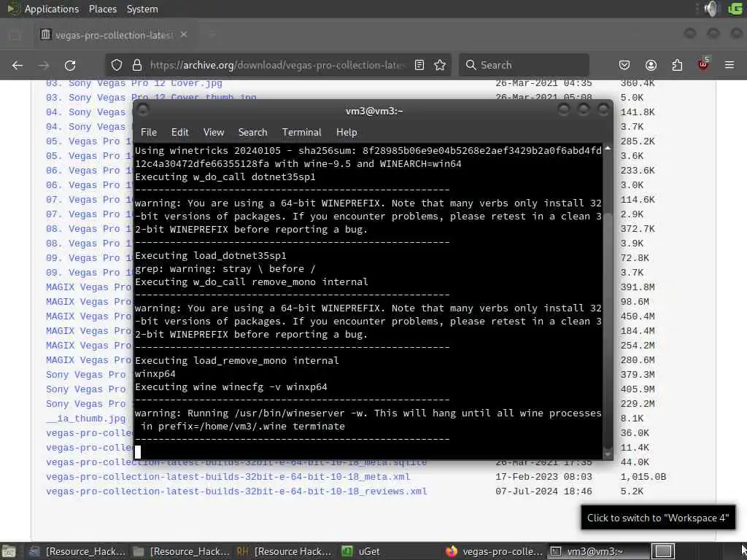The width and height of the screenshot is (747, 560).
Task: Open the Pocket save icon
Action: [x=624, y=65]
